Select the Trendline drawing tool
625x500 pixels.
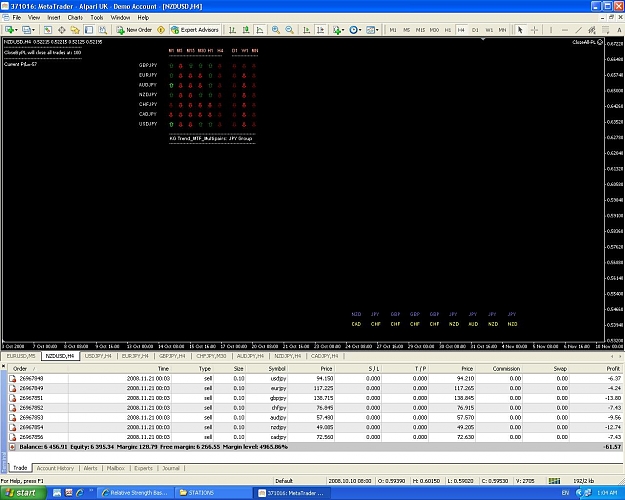pyautogui.click(x=578, y=30)
